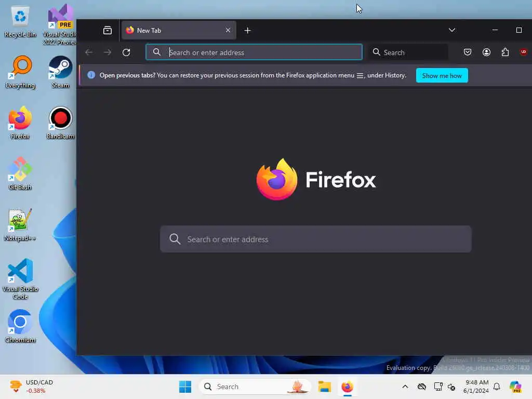
Task: Close the New Tab tab
Action: point(228,30)
